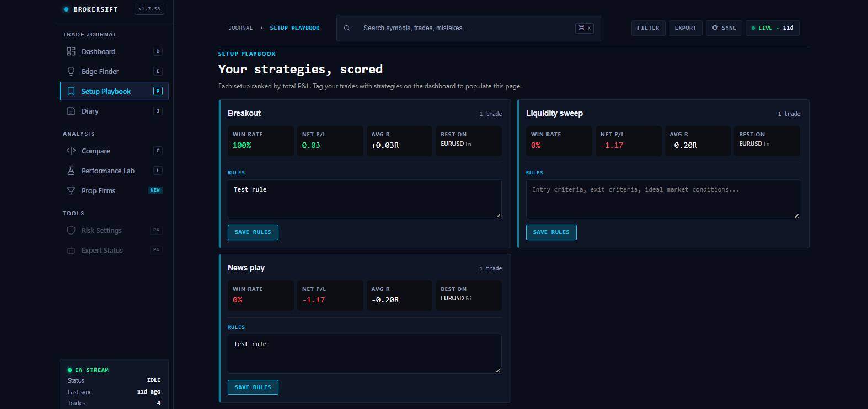
Task: Click the L shortcut badge beside Performance Lab
Action: click(x=158, y=171)
